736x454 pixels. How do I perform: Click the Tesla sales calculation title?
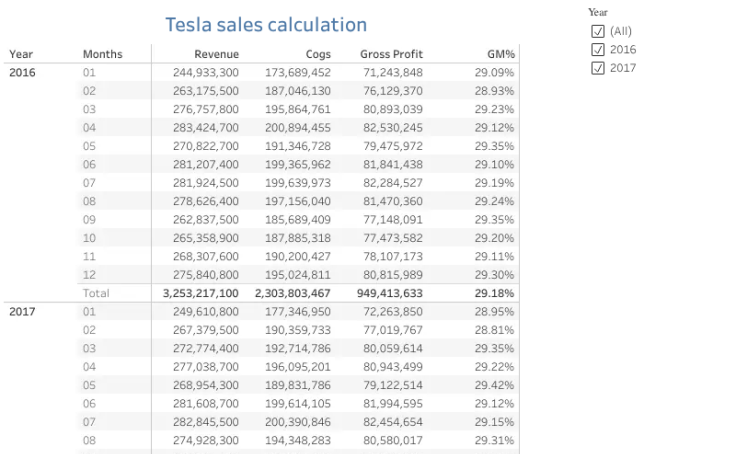coord(266,24)
